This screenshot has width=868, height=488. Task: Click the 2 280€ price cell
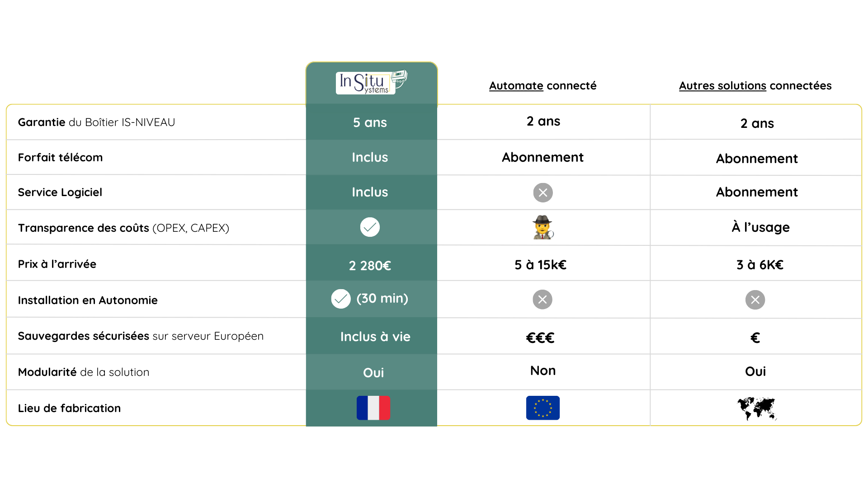tap(370, 266)
